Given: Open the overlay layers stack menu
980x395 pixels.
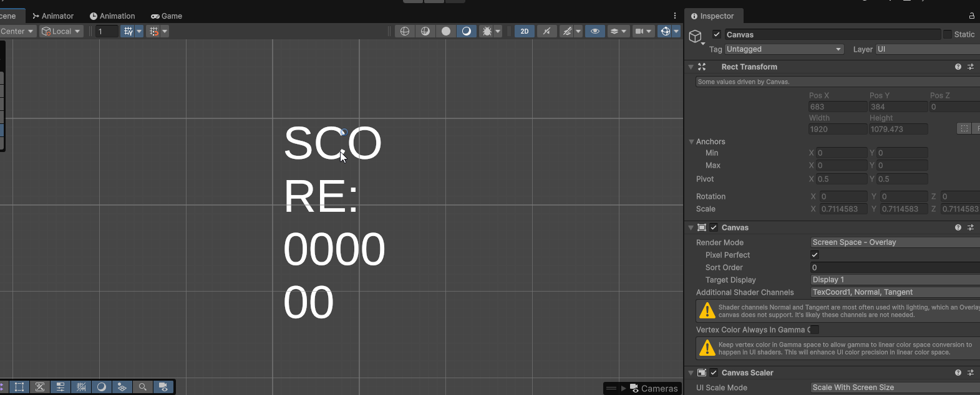Looking at the screenshot, I should tap(618, 31).
